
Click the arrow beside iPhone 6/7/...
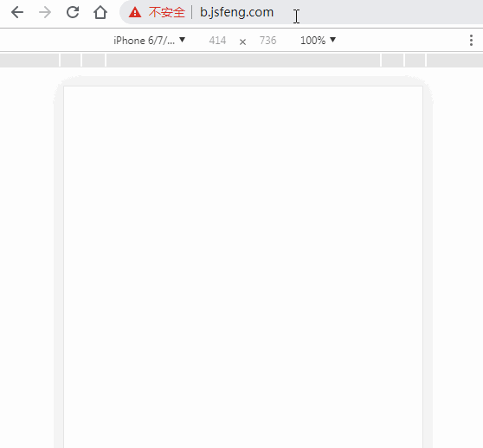click(x=182, y=40)
